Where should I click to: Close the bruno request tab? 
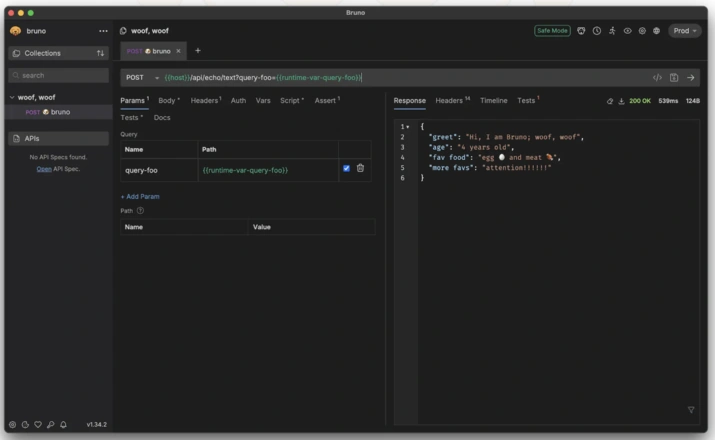178,51
